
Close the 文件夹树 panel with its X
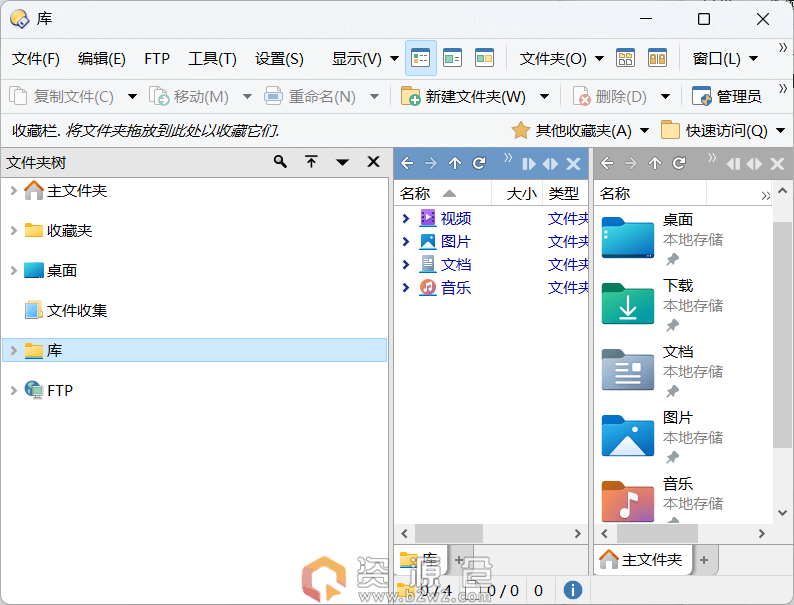click(x=373, y=162)
